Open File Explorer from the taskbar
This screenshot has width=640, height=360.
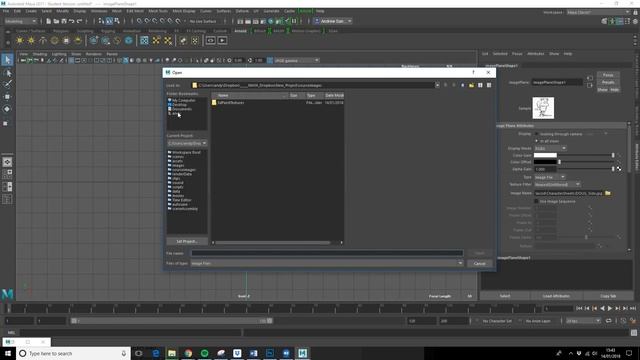tap(172, 353)
